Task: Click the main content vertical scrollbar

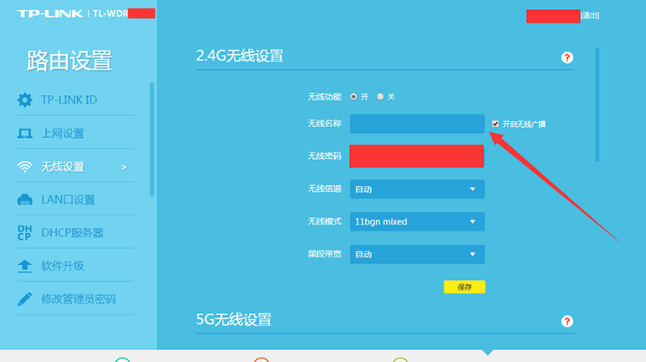Action: point(597,105)
